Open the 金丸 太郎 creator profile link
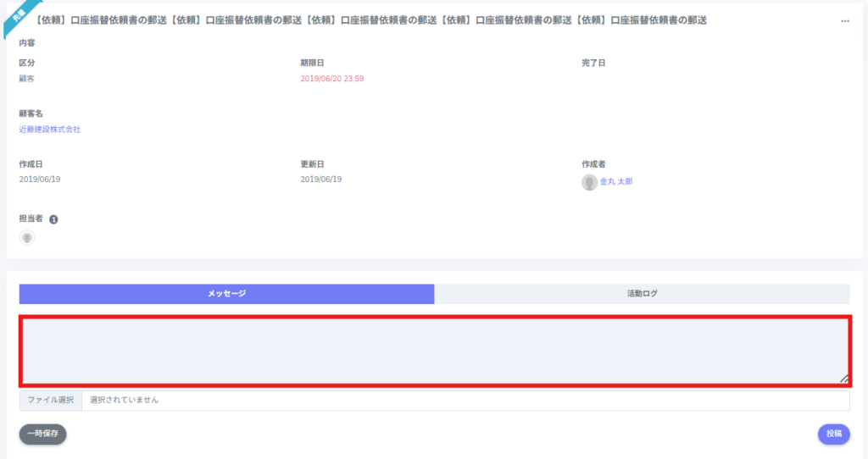This screenshot has height=459, width=868. (x=615, y=181)
